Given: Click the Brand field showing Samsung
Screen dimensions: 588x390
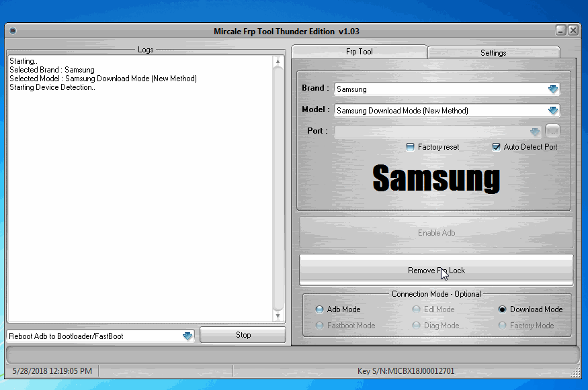Looking at the screenshot, I should coord(447,89).
